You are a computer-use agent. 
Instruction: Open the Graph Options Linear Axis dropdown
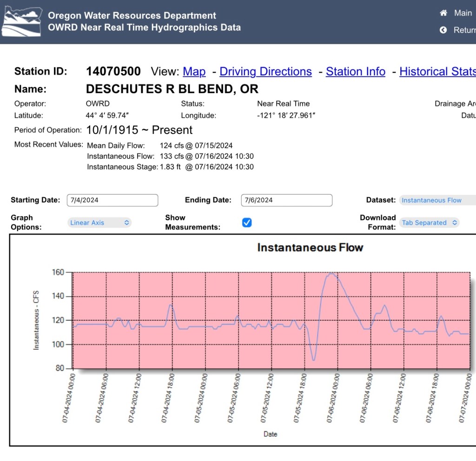coord(99,223)
